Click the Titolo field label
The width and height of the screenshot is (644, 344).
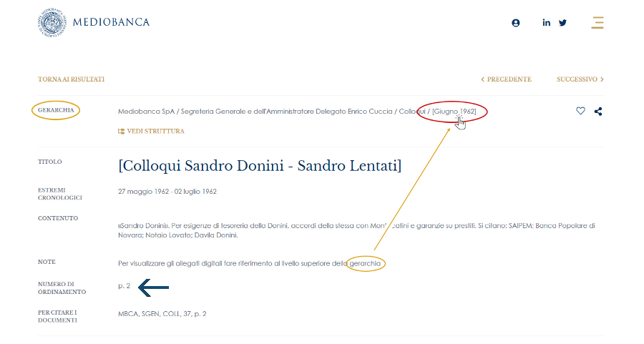tap(49, 162)
